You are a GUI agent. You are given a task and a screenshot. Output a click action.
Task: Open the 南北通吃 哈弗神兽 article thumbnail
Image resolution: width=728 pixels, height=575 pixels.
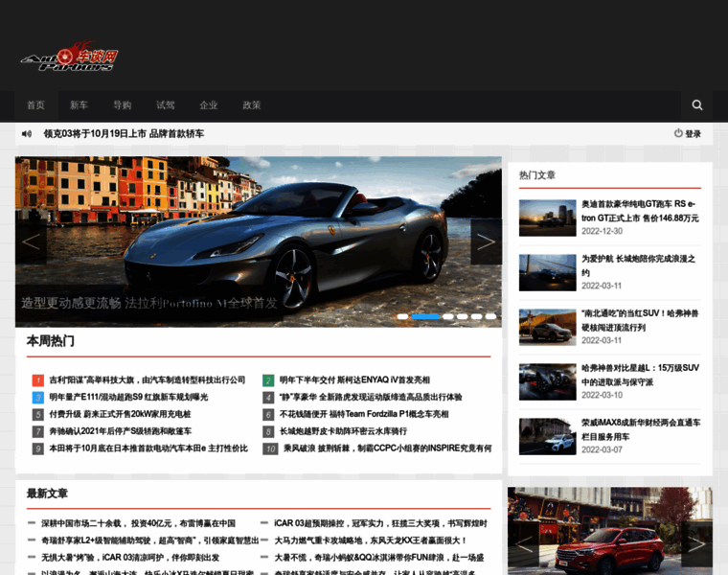point(547,328)
